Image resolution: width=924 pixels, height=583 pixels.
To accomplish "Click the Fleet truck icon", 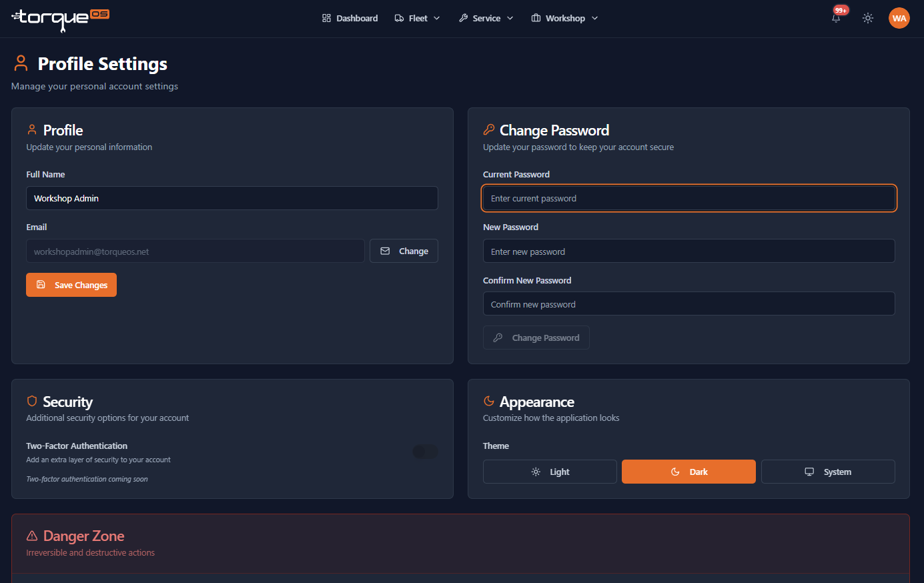I will (399, 18).
